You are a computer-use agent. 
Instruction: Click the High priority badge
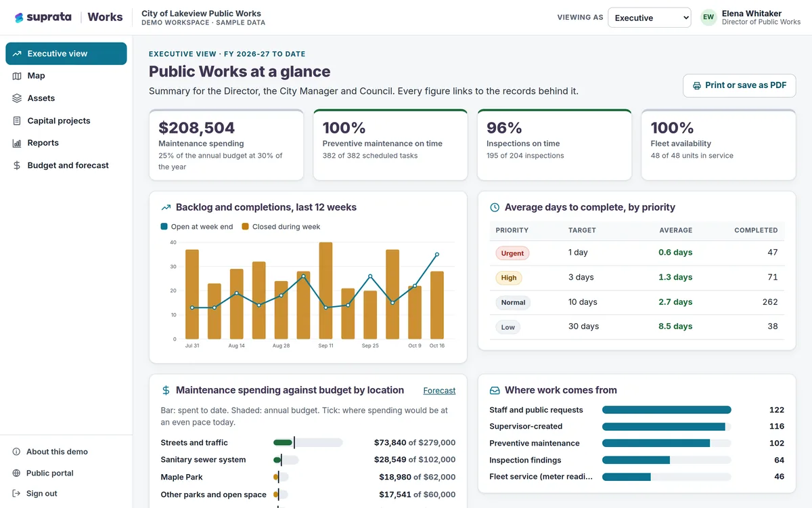pos(509,278)
